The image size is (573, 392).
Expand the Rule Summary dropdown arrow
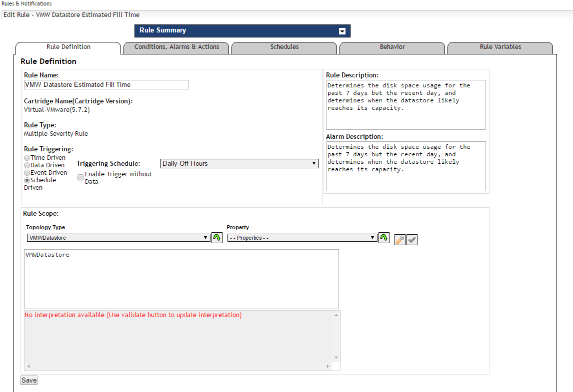[x=342, y=31]
